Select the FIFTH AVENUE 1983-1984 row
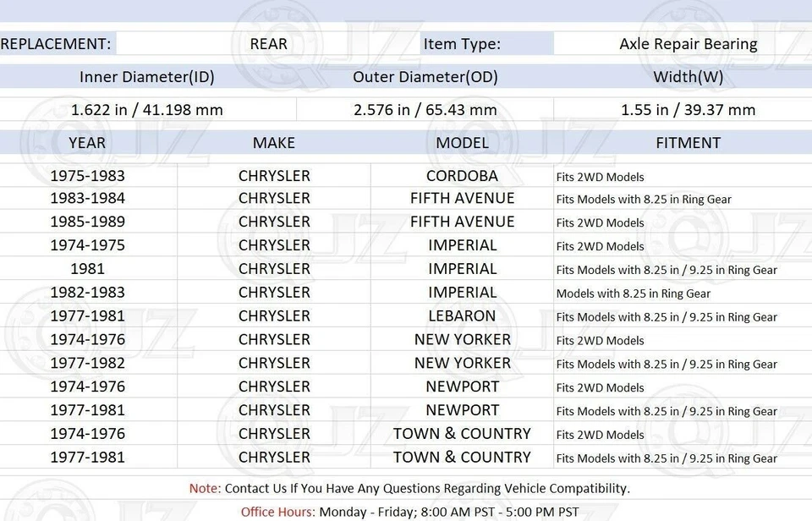 point(462,198)
